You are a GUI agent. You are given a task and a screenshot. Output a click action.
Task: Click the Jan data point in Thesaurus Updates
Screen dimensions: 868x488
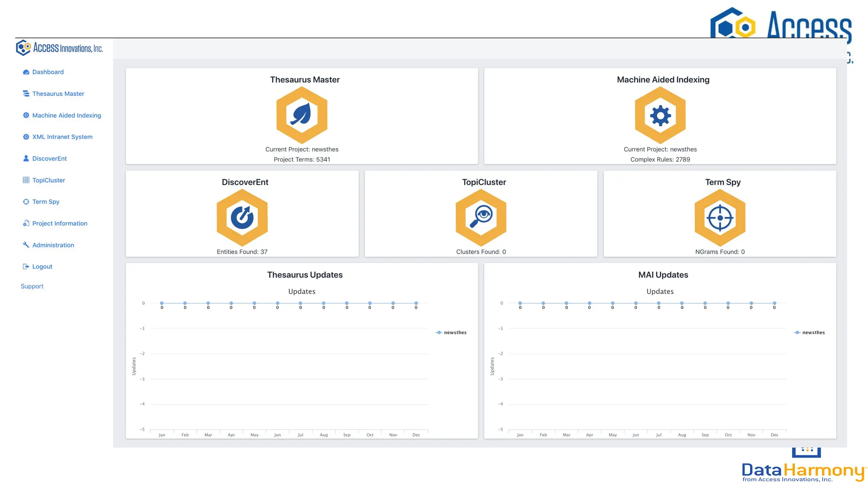(162, 303)
